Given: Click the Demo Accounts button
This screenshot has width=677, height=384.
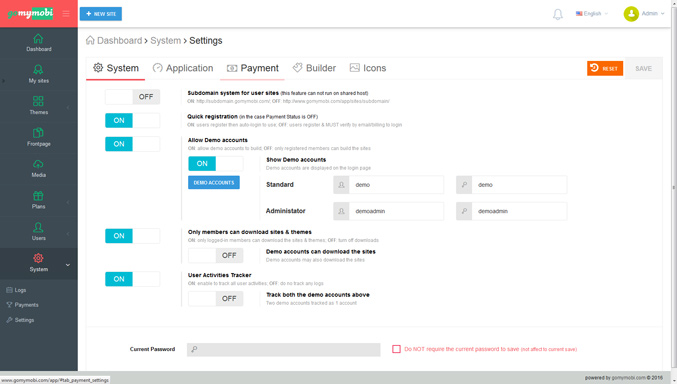Looking at the screenshot, I should coord(214,183).
